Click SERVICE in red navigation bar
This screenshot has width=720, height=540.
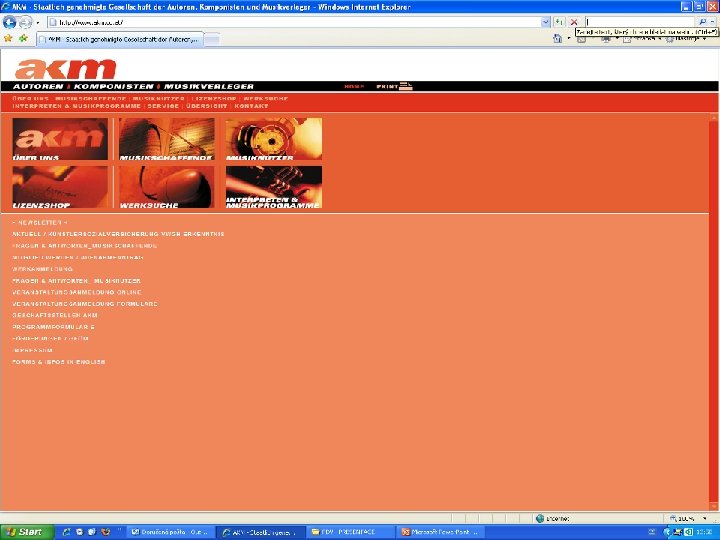click(163, 106)
